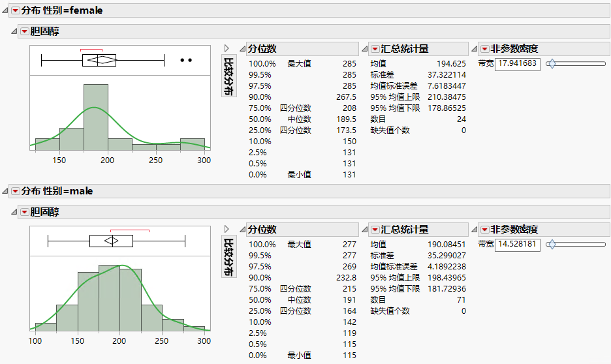This screenshot has height=364, width=611.
Task: Click male 标准差 value 35.299027
Action: point(446,255)
